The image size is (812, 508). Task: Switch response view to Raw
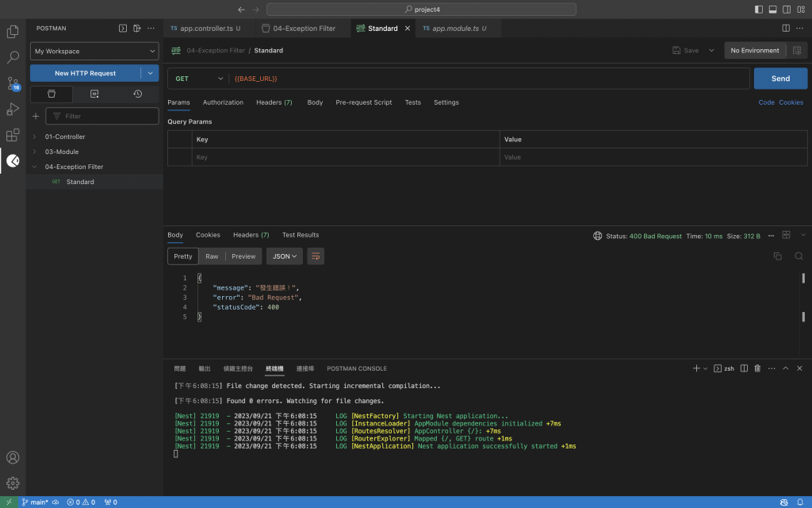[x=212, y=256]
